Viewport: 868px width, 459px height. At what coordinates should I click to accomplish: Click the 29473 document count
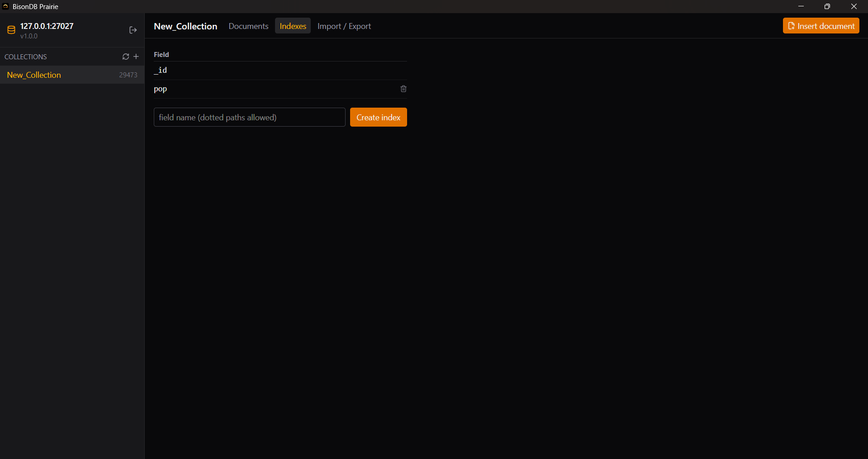click(x=128, y=75)
